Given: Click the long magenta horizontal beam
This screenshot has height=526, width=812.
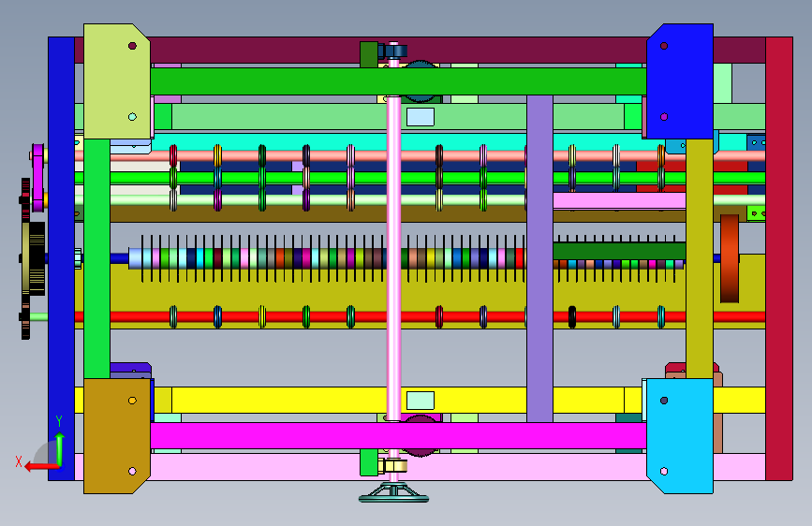Looking at the screenshot, I should tap(398, 436).
